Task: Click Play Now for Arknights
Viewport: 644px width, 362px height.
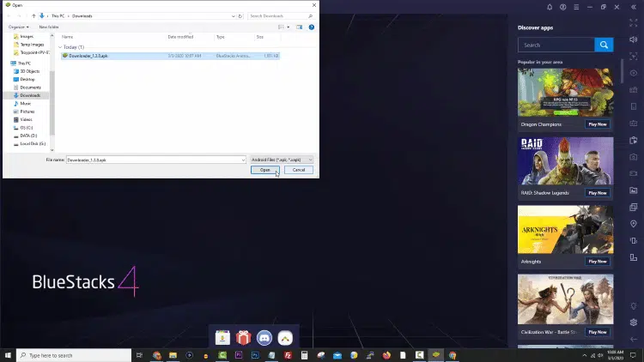Action: click(598, 262)
